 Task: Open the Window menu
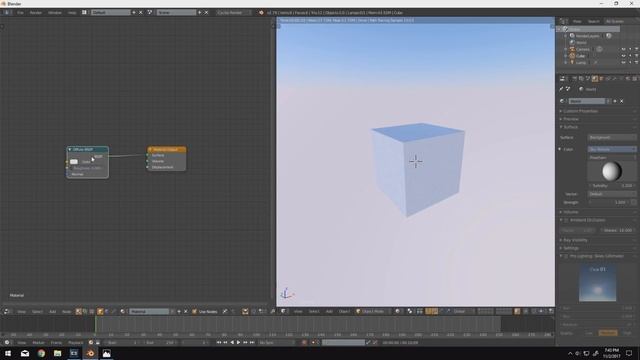click(x=54, y=13)
